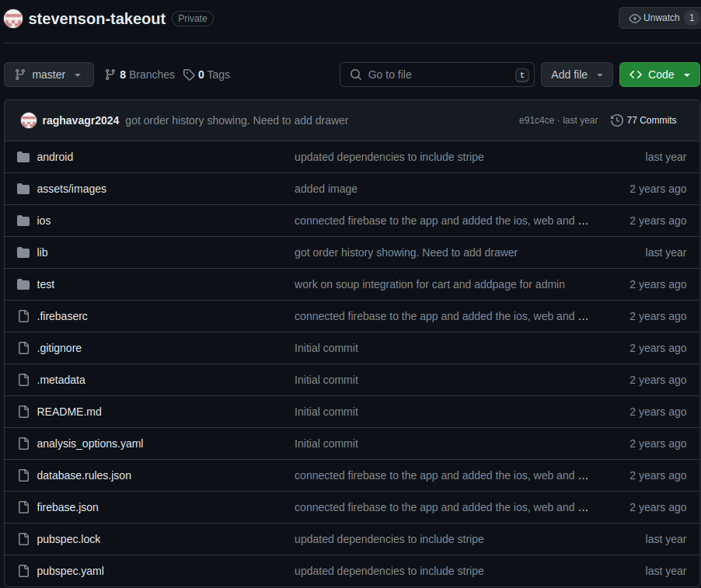Click the README.md file icon
Viewport: 701px width, 588px height.
23,412
